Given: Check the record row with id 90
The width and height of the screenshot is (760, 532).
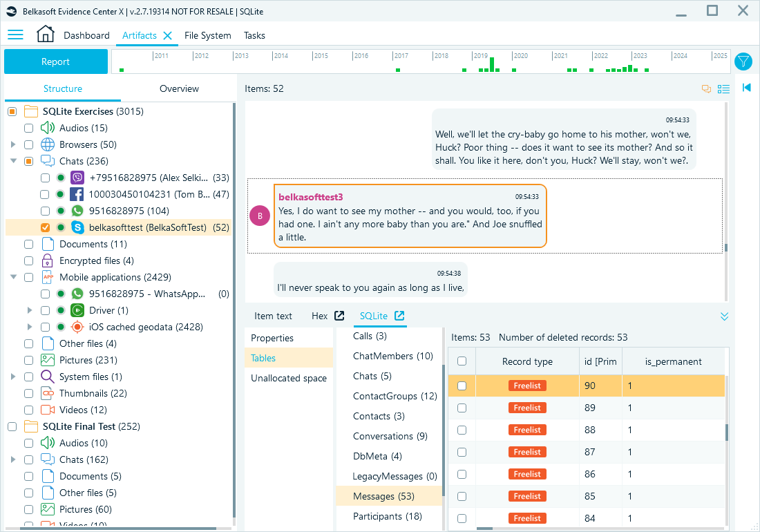Looking at the screenshot, I should point(462,386).
